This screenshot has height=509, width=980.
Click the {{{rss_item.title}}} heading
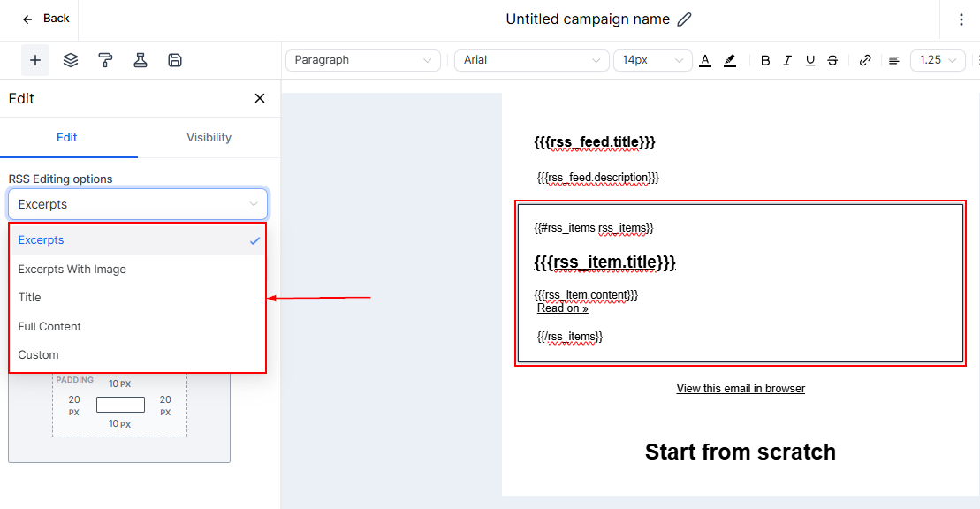(605, 262)
